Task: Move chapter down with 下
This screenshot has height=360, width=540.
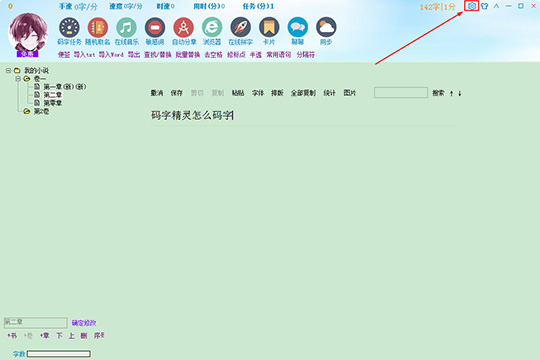Action: tap(59, 336)
